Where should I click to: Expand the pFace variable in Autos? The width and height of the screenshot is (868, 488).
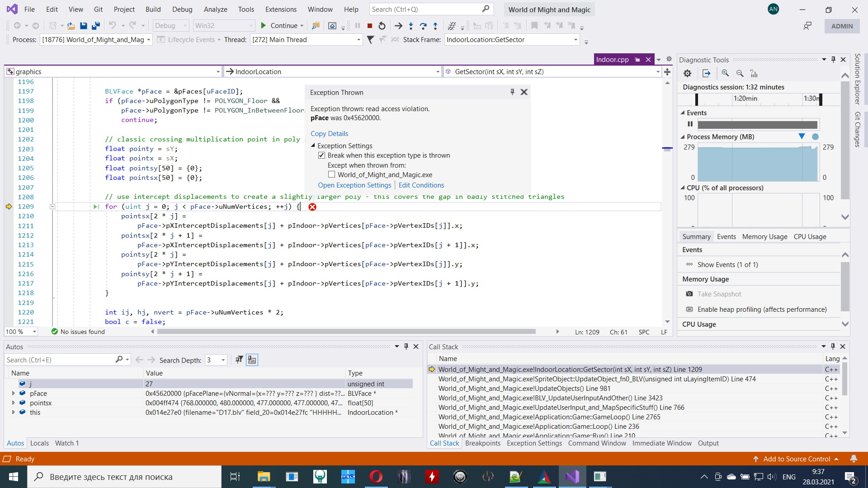(14, 393)
